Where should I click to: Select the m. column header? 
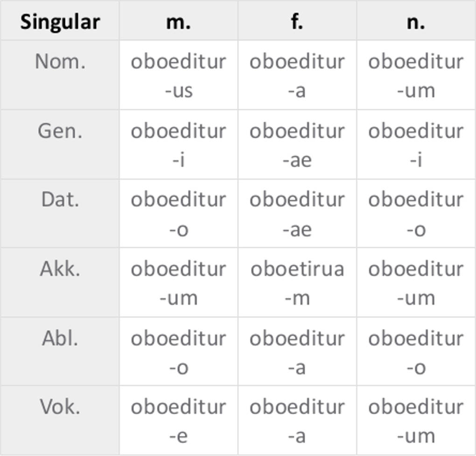coord(178,21)
